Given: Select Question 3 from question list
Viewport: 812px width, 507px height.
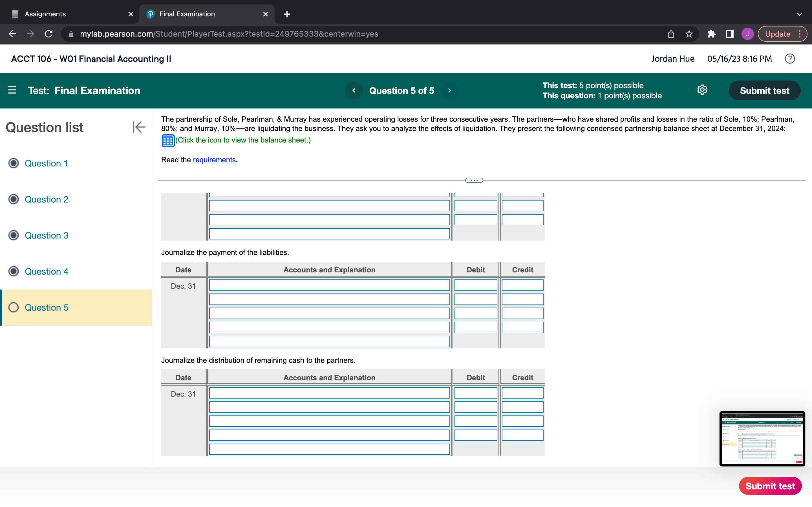Looking at the screenshot, I should 46,235.
